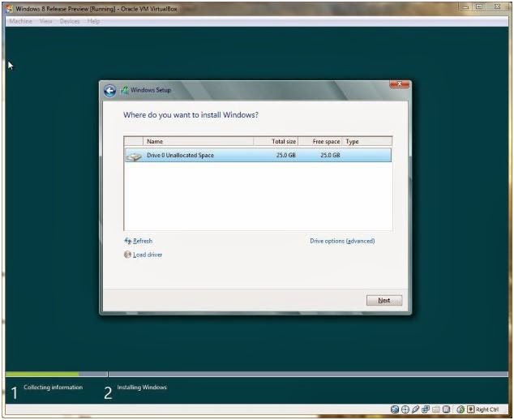Image resolution: width=514 pixels, height=420 pixels.
Task: Maximize the VirtualBox window
Action: [x=480, y=6]
